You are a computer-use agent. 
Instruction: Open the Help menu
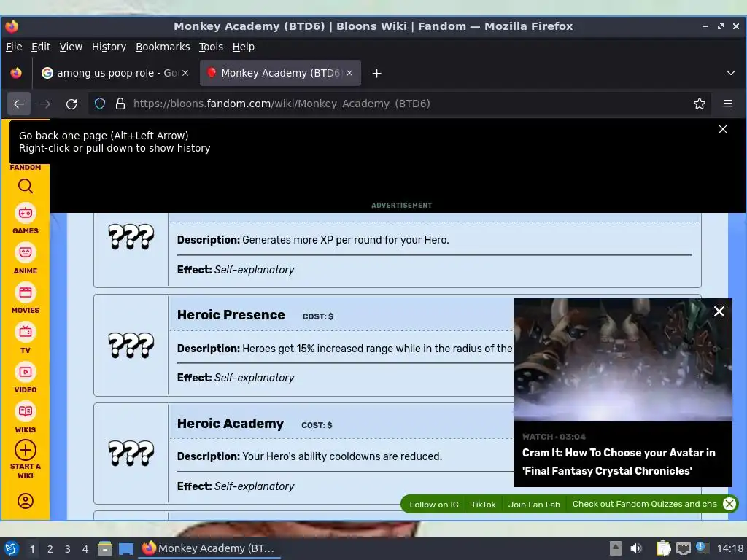click(x=244, y=47)
